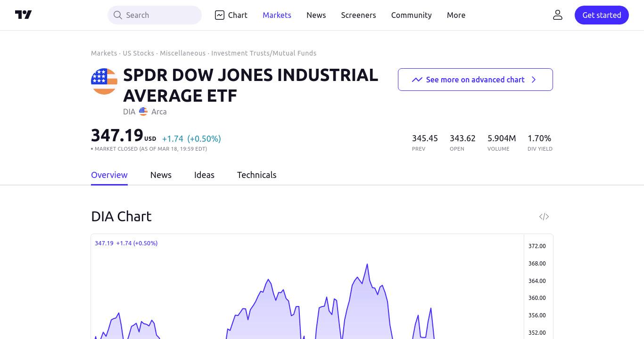Click the 1.70% DIV YIELD value
The height and width of the screenshot is (339, 644).
[539, 138]
